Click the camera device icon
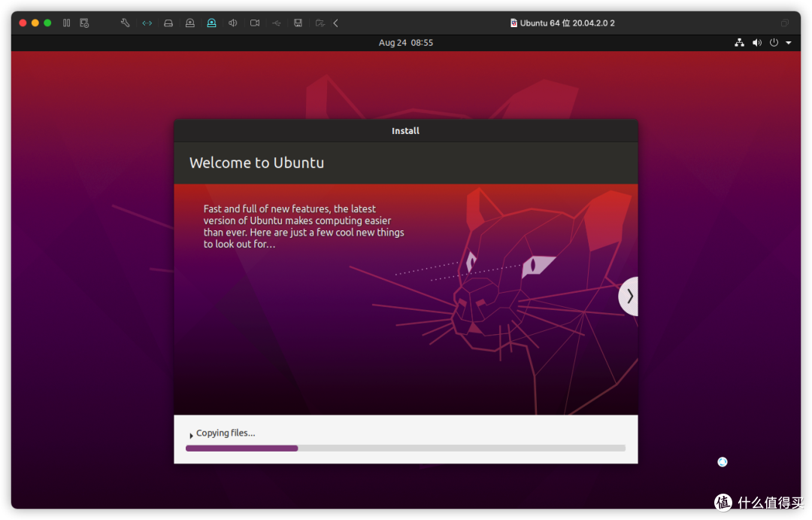 tap(255, 23)
